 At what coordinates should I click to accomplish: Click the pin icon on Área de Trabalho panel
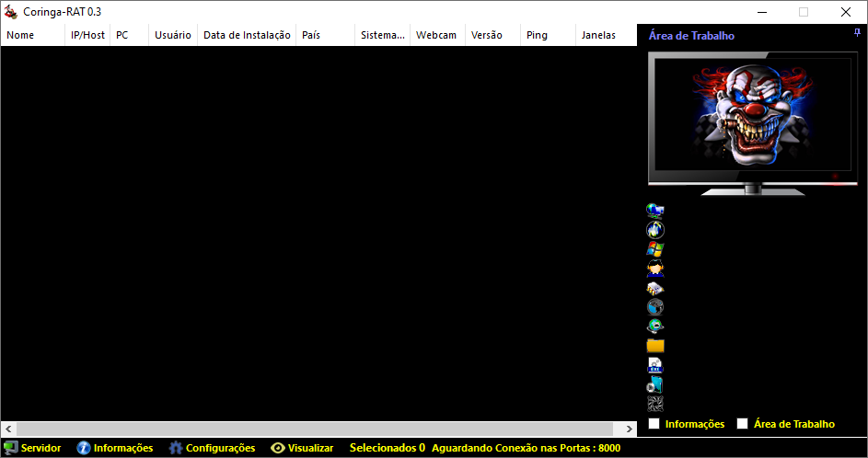[857, 33]
